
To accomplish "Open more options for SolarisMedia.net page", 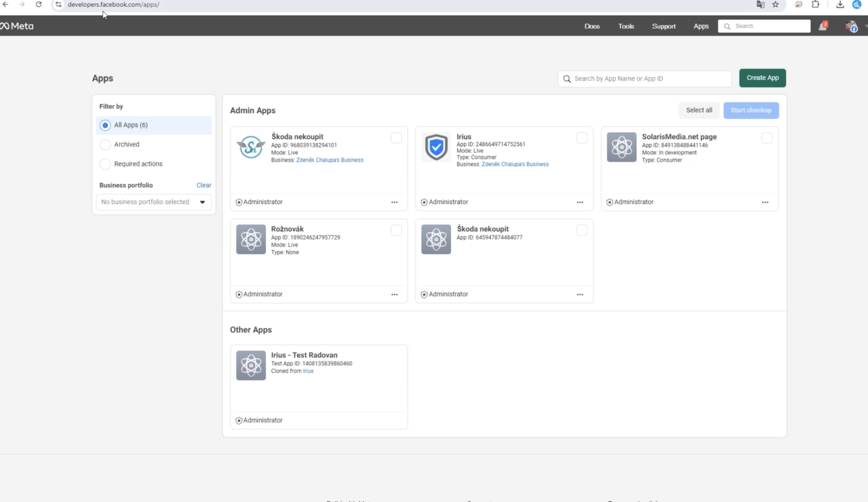I will click(x=765, y=202).
